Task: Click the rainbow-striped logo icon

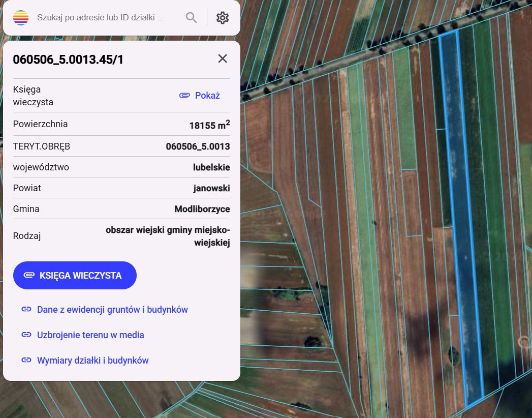Action: pos(21,18)
